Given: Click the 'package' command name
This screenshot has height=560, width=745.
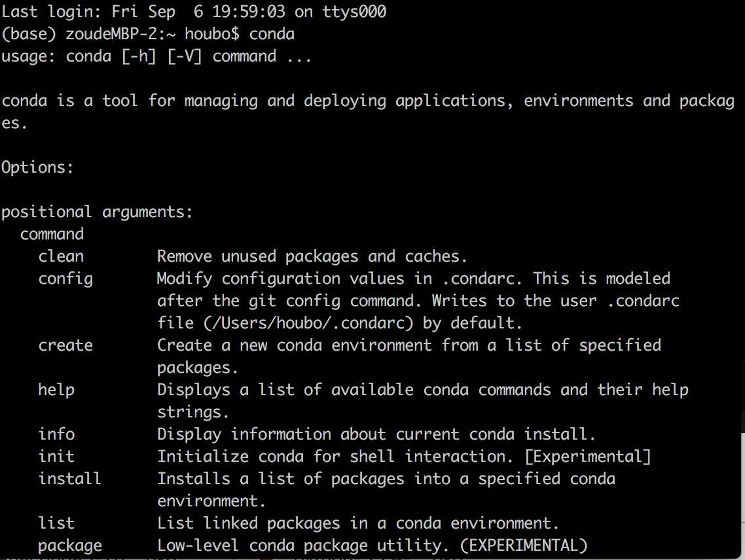Looking at the screenshot, I should click(70, 546).
